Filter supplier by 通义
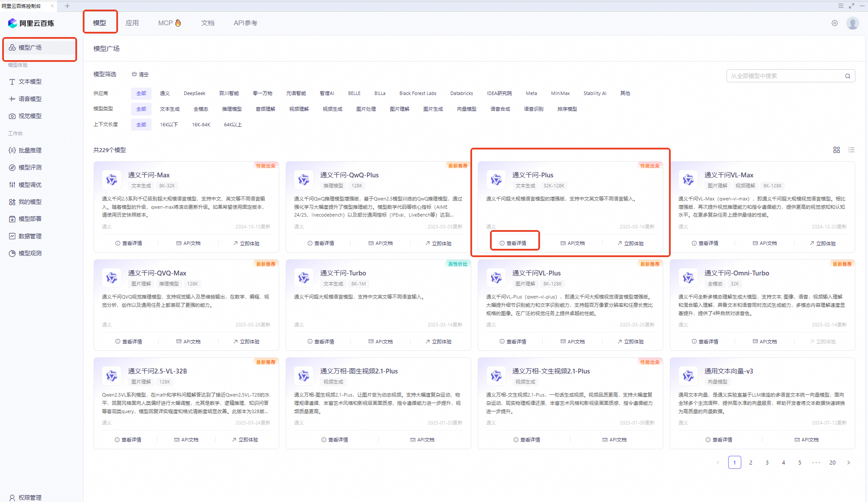This screenshot has width=868, height=502. click(165, 93)
